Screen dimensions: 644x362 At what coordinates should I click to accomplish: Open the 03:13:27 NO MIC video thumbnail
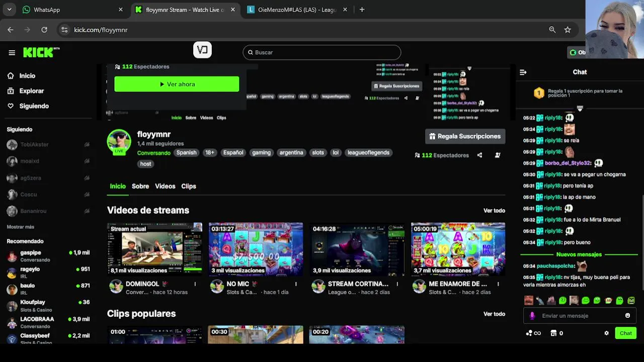pyautogui.click(x=256, y=249)
